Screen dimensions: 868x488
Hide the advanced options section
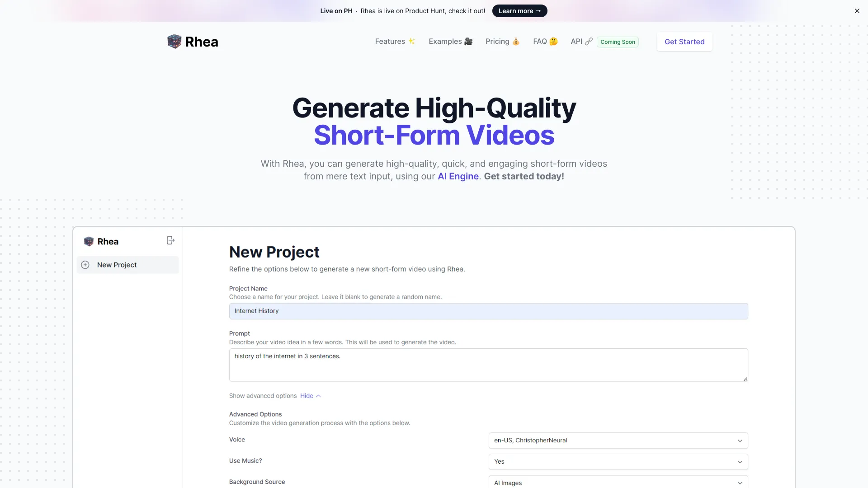[307, 396]
